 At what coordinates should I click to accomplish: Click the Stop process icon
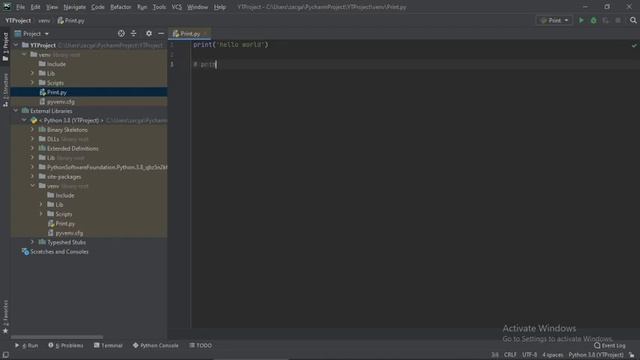click(x=618, y=20)
